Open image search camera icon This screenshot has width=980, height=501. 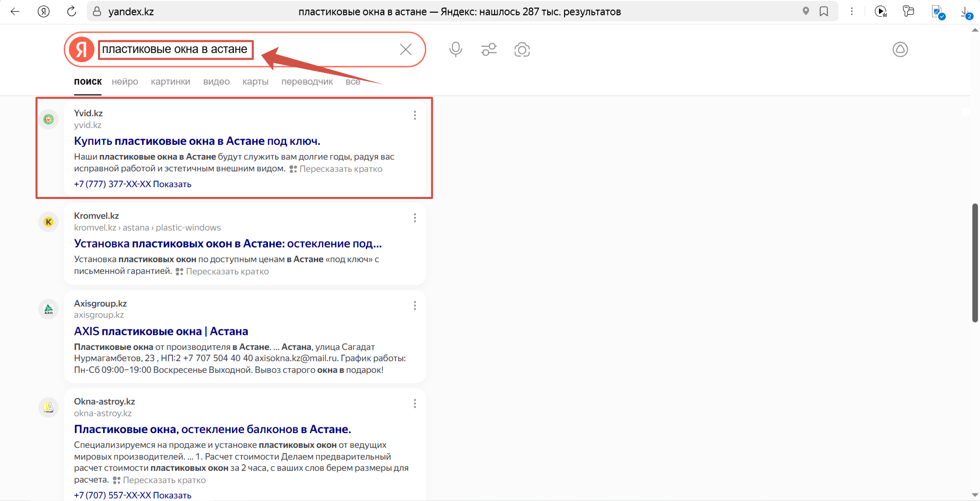coord(522,49)
